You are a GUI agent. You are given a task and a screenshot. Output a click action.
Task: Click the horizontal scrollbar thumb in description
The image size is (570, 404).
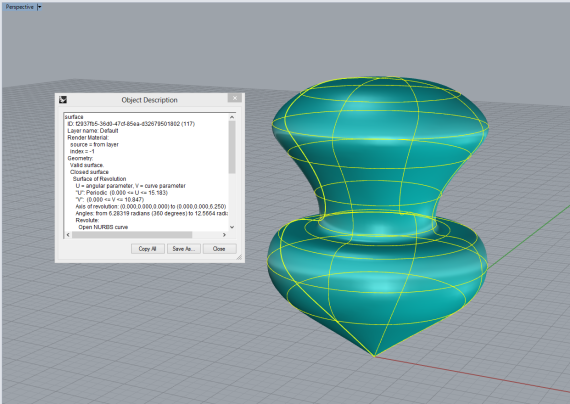[132, 235]
